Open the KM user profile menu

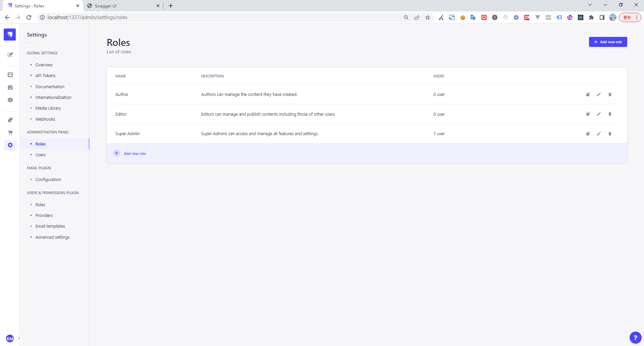coord(10,338)
